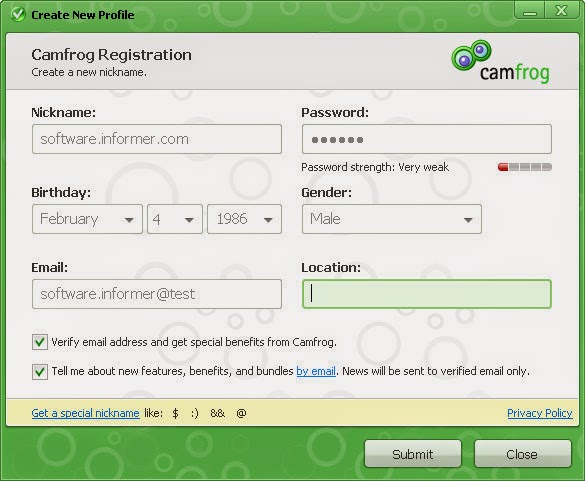This screenshot has width=585, height=481.
Task: Focus the Email input field
Action: coord(157,294)
